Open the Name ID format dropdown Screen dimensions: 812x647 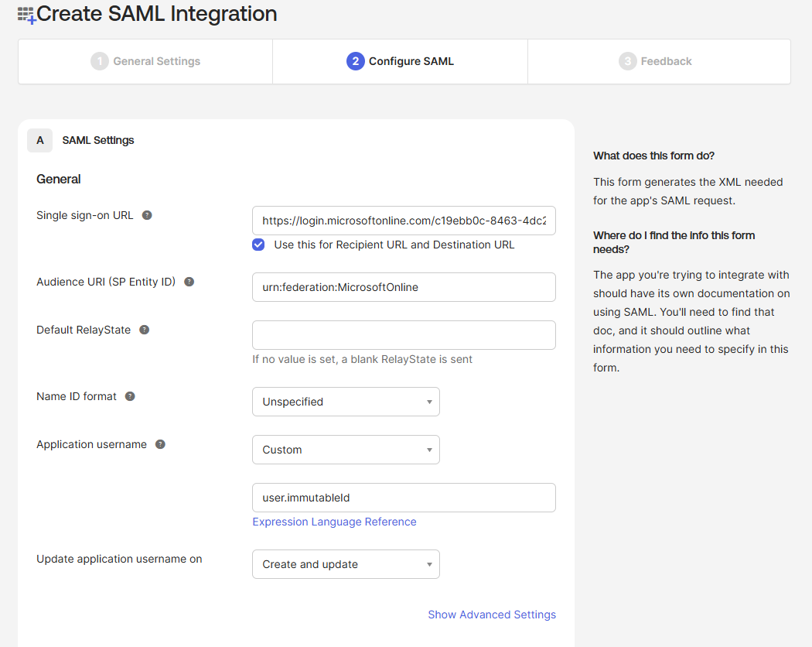pos(346,402)
